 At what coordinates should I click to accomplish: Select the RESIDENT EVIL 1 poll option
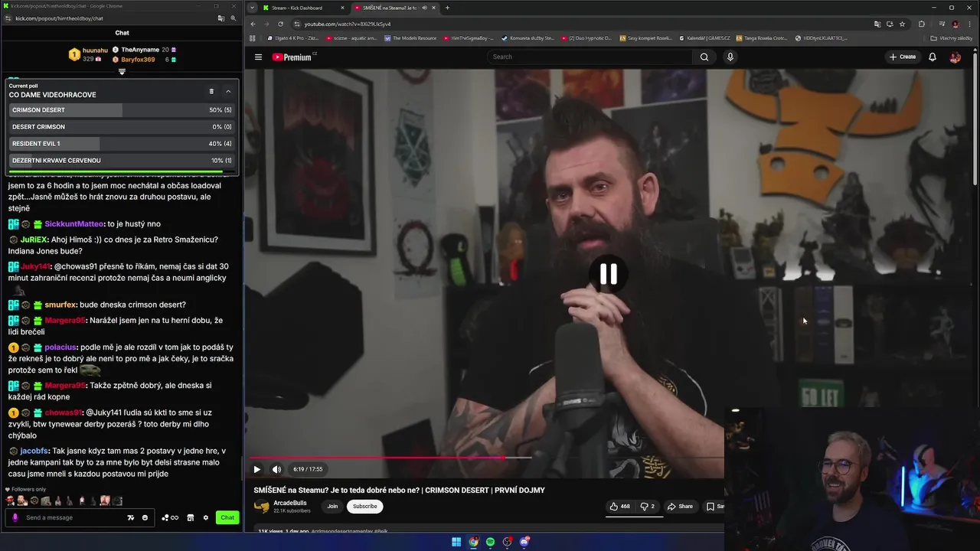[122, 144]
